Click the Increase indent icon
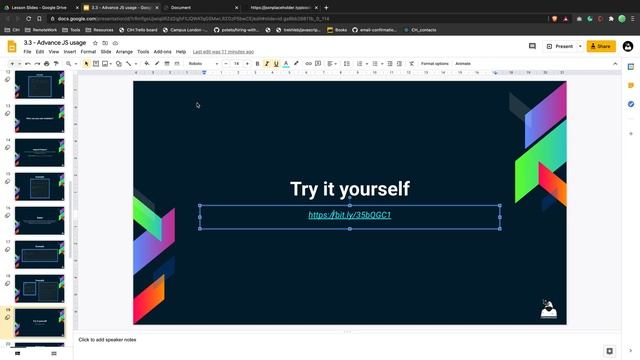The height and width of the screenshot is (360, 640). coord(399,64)
